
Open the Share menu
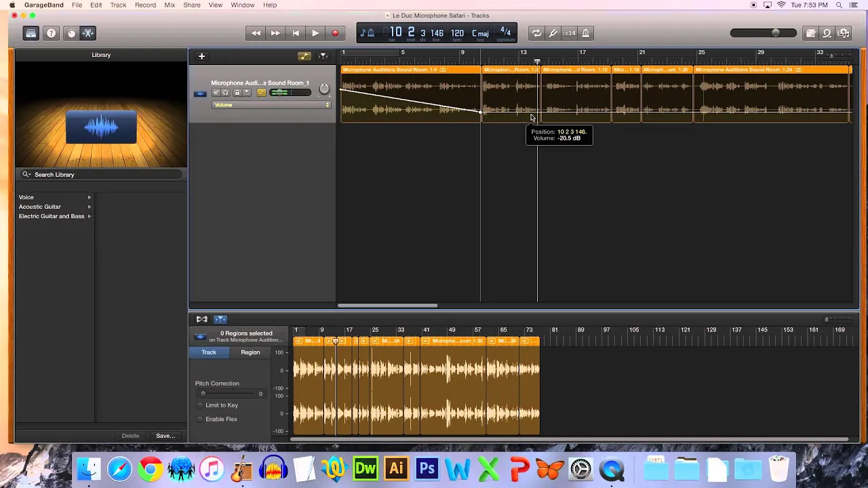192,5
